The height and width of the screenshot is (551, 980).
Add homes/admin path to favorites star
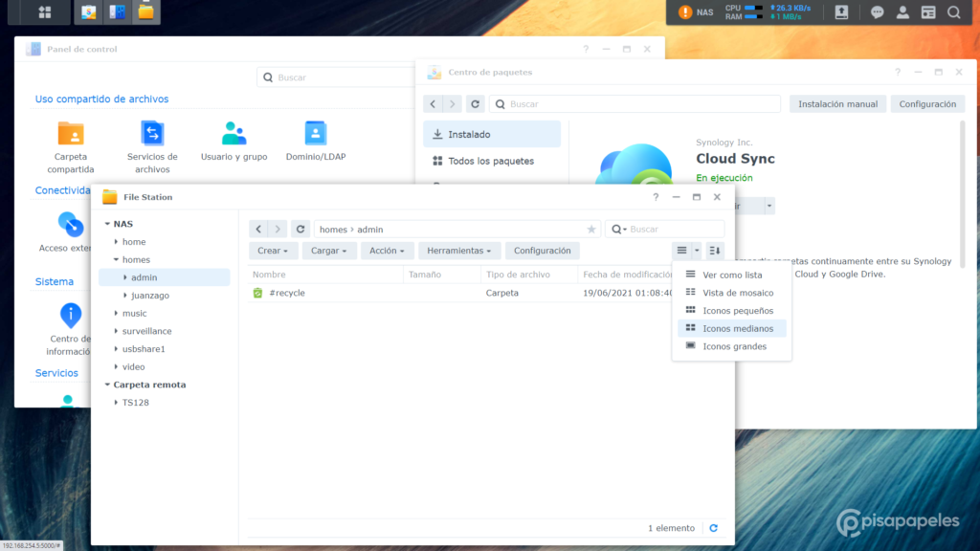pos(591,230)
